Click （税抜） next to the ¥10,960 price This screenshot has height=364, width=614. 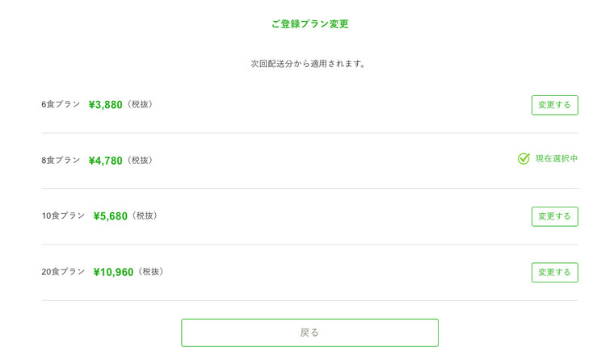click(x=151, y=272)
